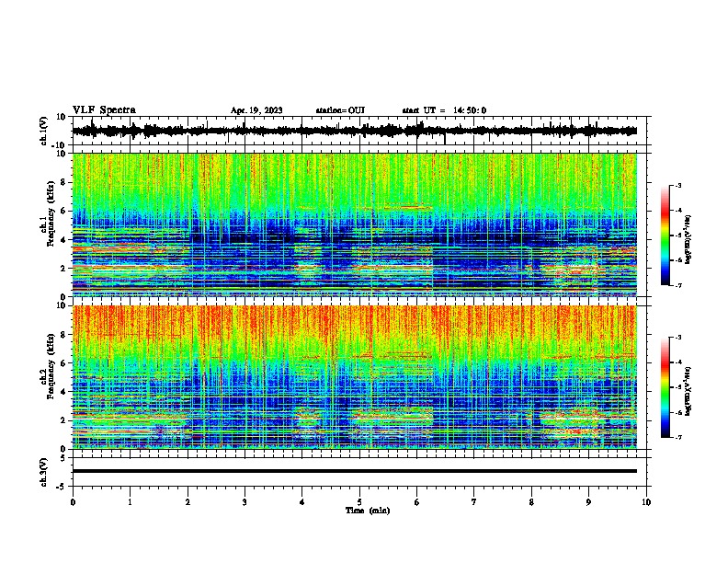728x563 pixels.
Task: Click the time axis tick label "9"
Action: [x=588, y=502]
